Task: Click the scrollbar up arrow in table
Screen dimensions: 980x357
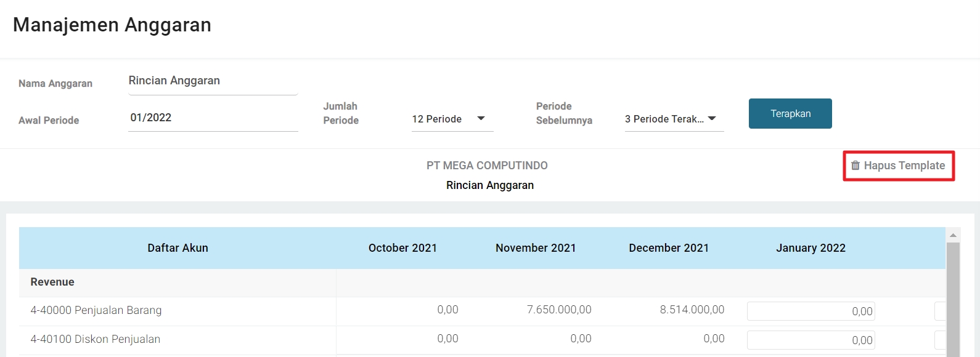Action: point(953,235)
